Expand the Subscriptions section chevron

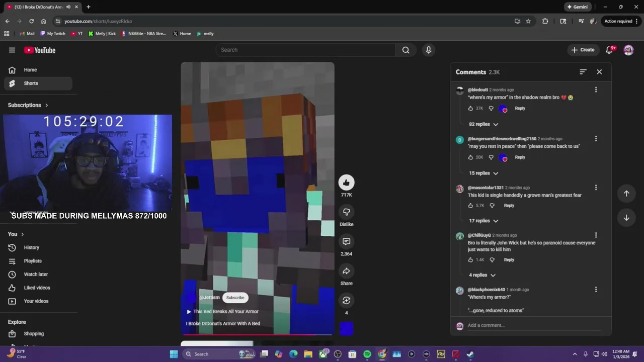[47, 105]
